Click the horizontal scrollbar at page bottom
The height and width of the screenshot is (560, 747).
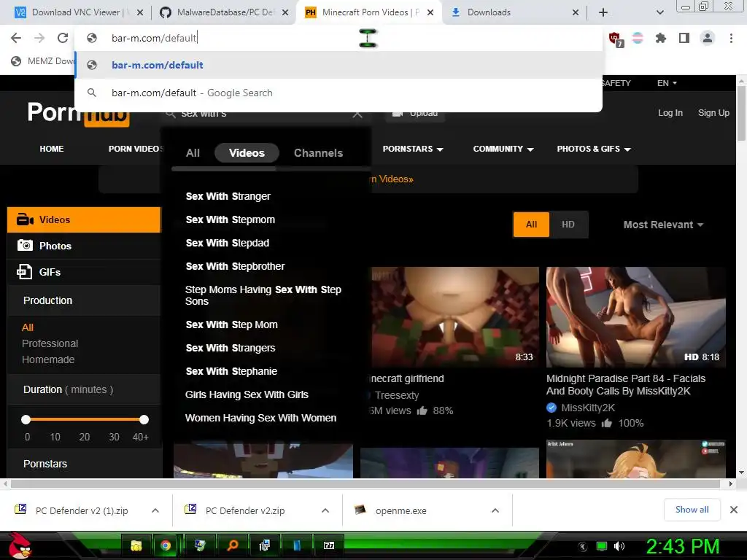tap(365, 484)
